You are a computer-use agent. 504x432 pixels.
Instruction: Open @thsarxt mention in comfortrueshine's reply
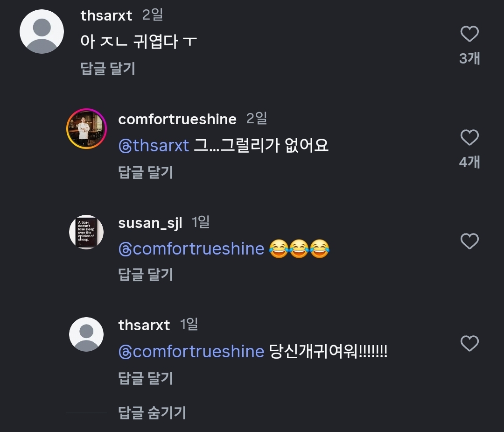[x=154, y=146]
